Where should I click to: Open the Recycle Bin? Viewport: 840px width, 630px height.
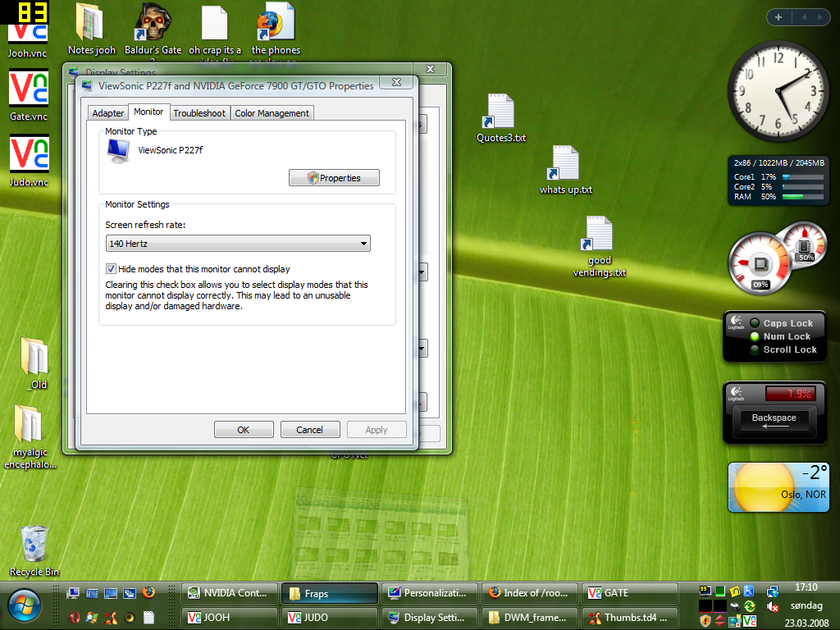coord(34,550)
